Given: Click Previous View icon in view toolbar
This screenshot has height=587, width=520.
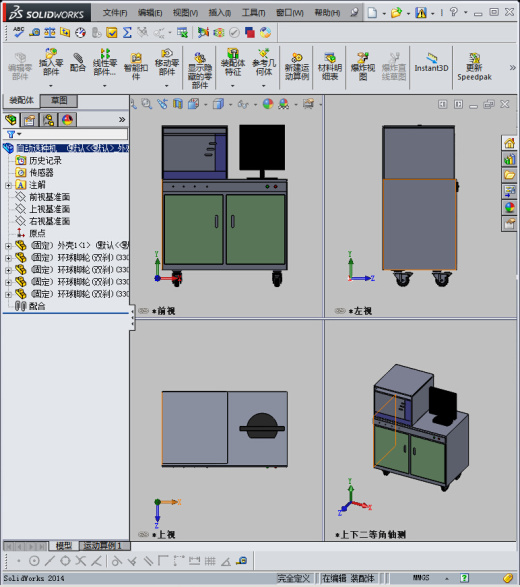Looking at the screenshot, I should pyautogui.click(x=162, y=104).
